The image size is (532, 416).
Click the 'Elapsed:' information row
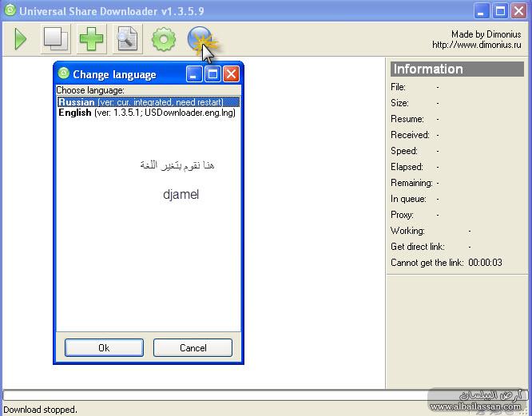click(x=415, y=167)
